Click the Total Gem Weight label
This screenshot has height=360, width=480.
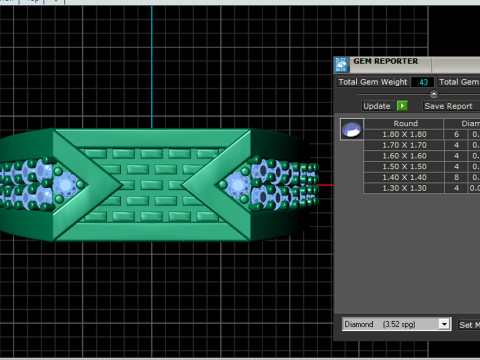coord(373,82)
